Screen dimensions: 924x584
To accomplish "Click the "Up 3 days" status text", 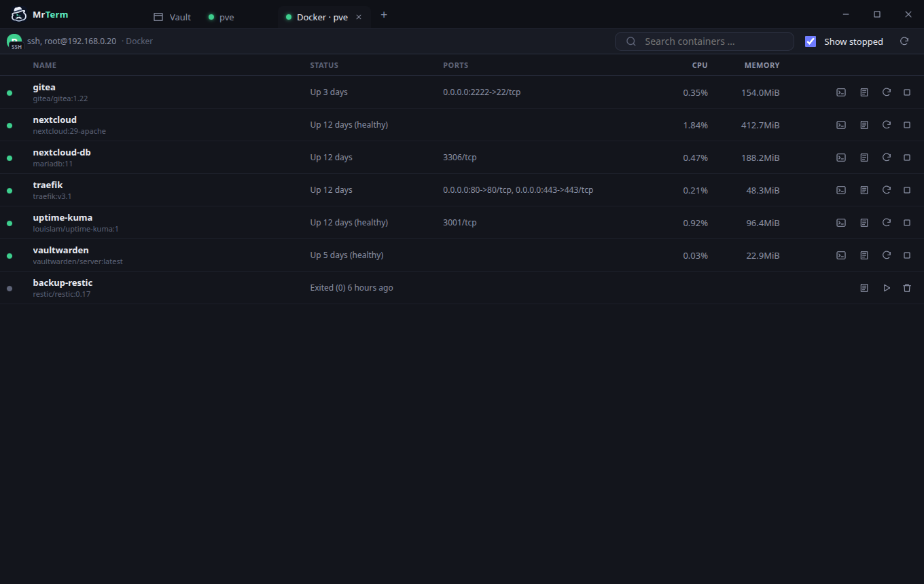I will coord(329,92).
